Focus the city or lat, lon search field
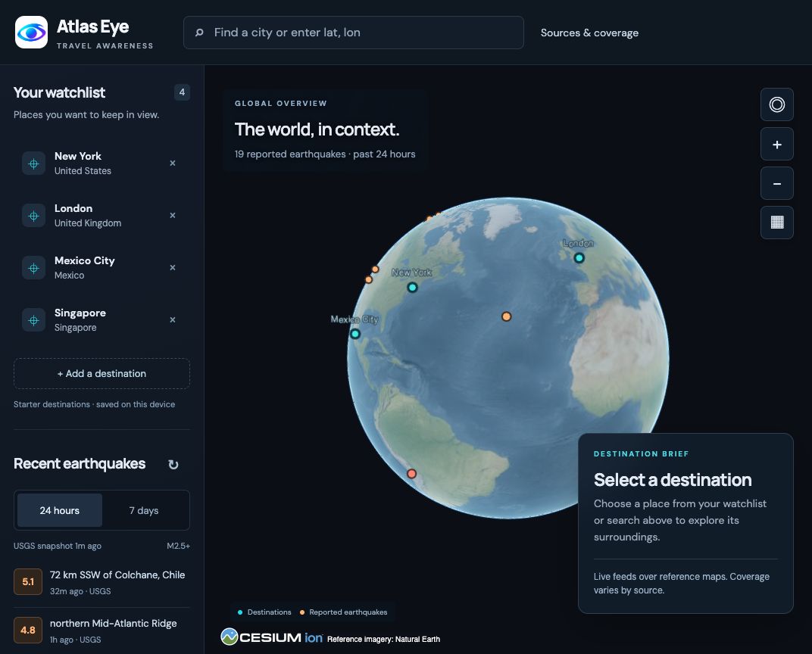This screenshot has height=654, width=812. click(x=353, y=33)
